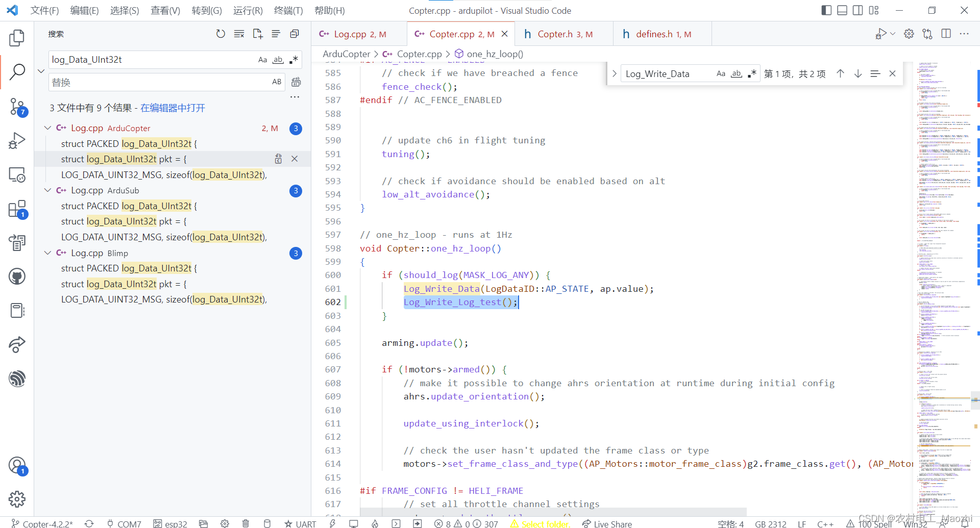
Task: Toggle match case in find widget
Action: [x=721, y=73]
